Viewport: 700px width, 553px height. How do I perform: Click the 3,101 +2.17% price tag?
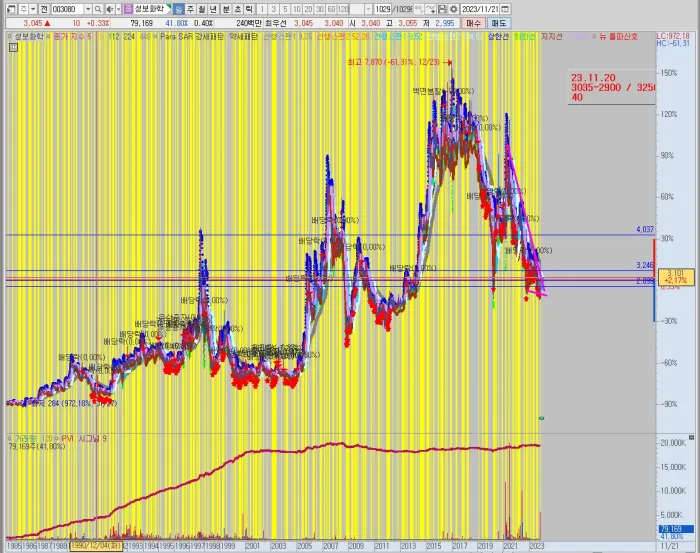[675, 277]
